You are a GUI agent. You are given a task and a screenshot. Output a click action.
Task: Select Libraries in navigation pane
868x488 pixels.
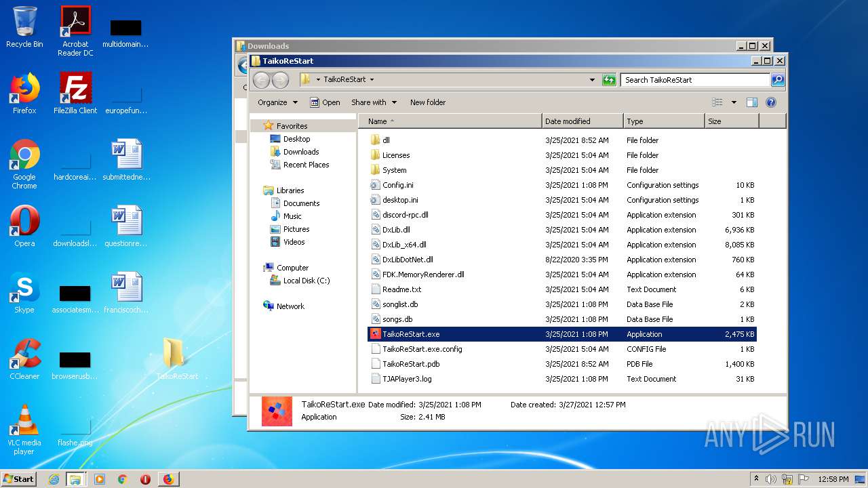pos(290,190)
